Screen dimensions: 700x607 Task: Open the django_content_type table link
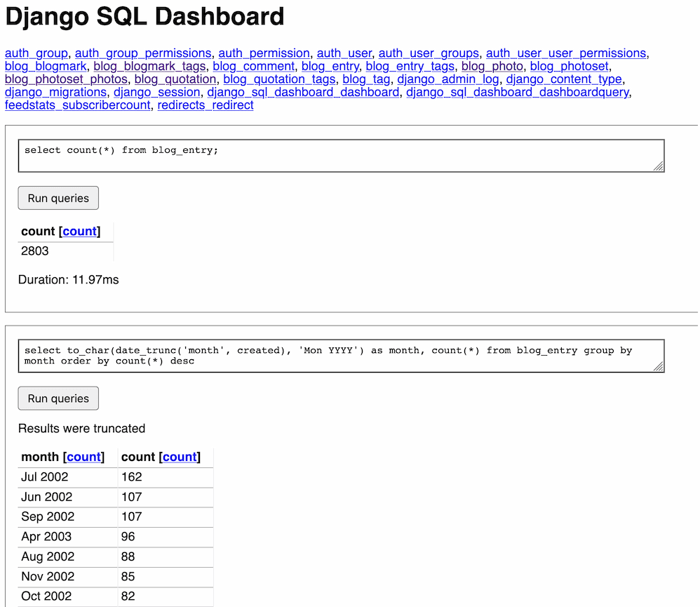coord(564,79)
